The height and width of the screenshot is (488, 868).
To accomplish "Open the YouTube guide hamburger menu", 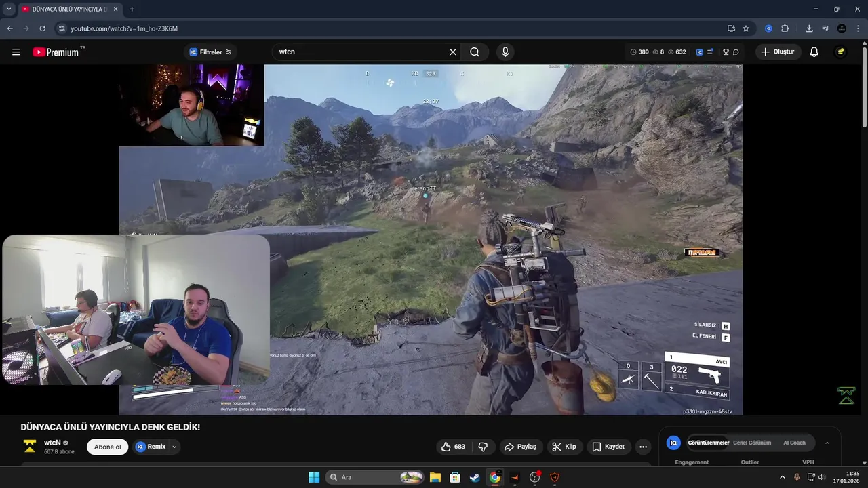I will click(x=16, y=52).
